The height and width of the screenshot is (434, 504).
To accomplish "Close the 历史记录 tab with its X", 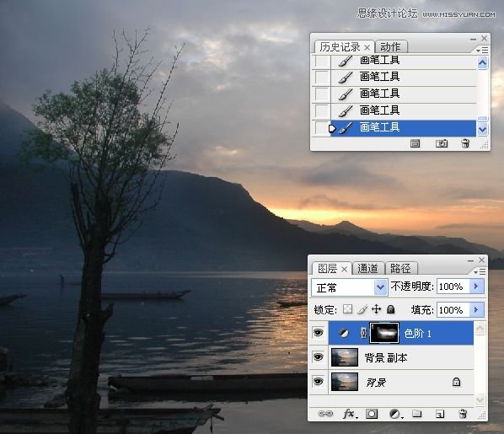I will click(367, 48).
